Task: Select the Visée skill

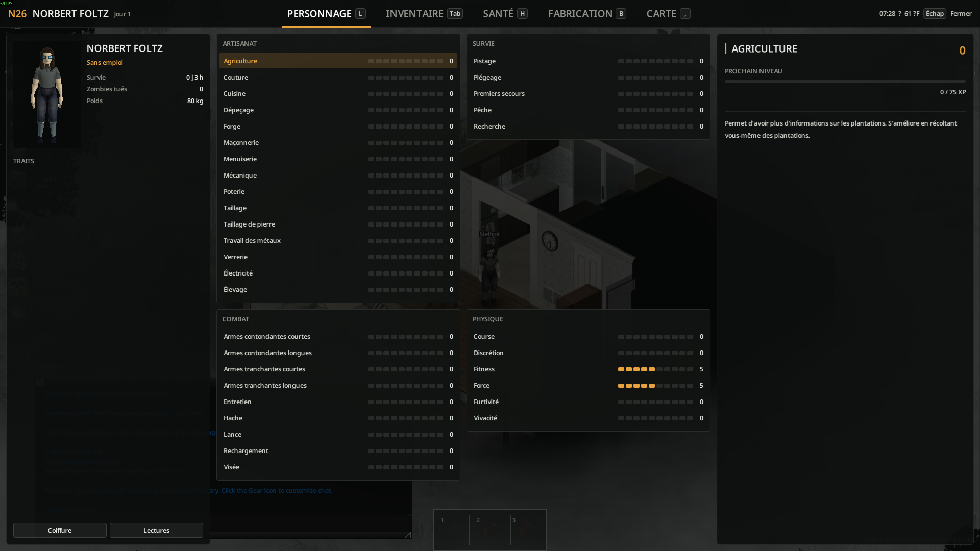Action: (338, 467)
